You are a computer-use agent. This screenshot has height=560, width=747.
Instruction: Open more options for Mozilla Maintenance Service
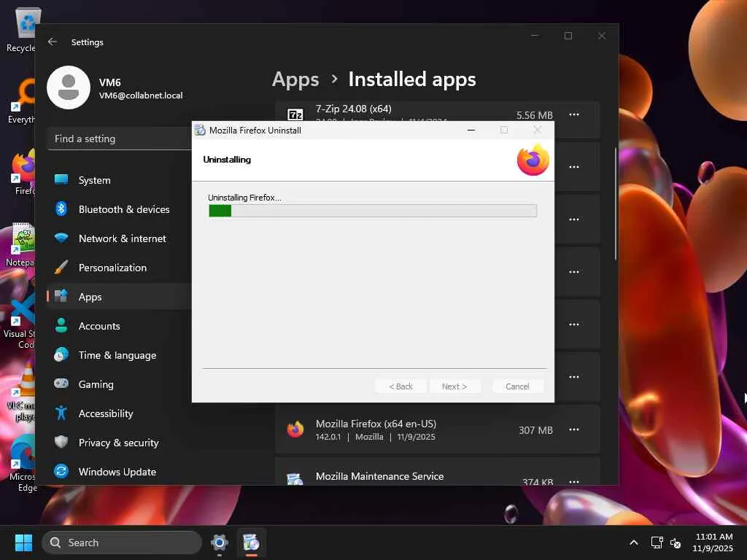coord(574,481)
